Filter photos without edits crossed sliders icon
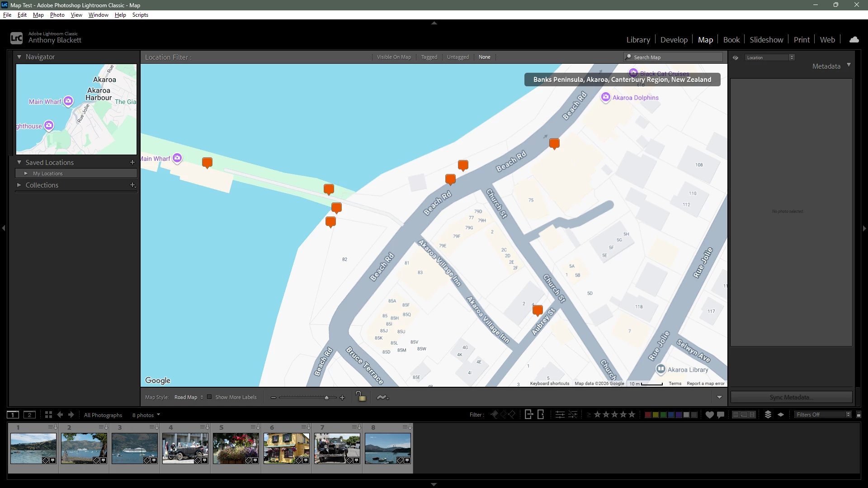Image resolution: width=868 pixels, height=488 pixels. (x=573, y=414)
